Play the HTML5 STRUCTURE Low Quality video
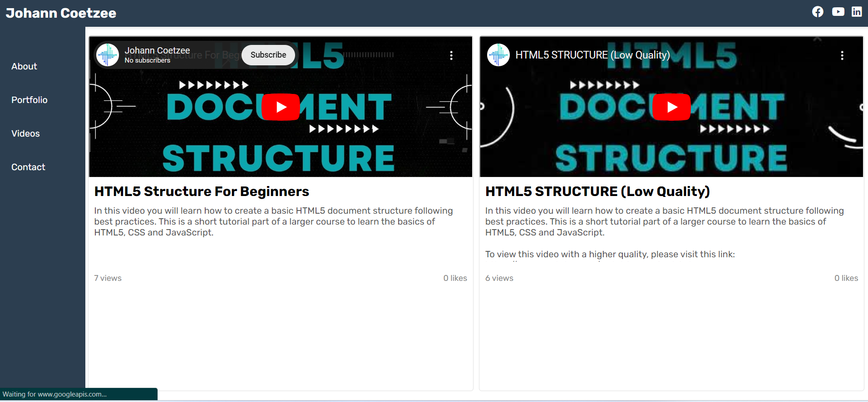 pos(671,107)
